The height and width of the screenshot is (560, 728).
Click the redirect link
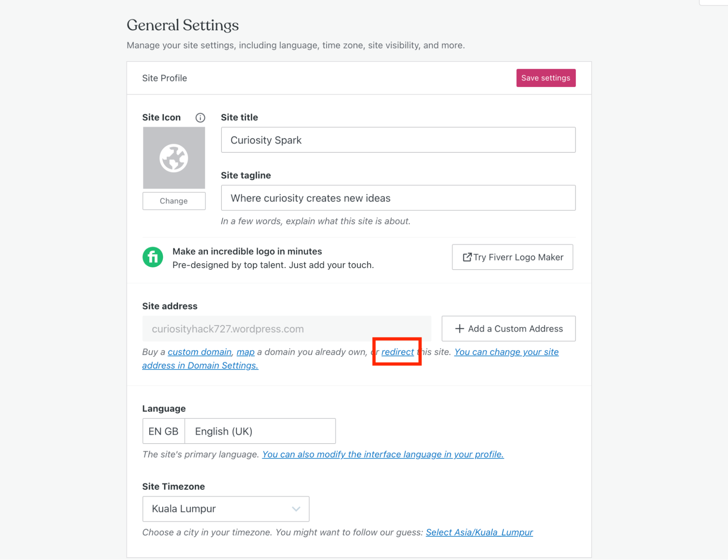pos(397,352)
